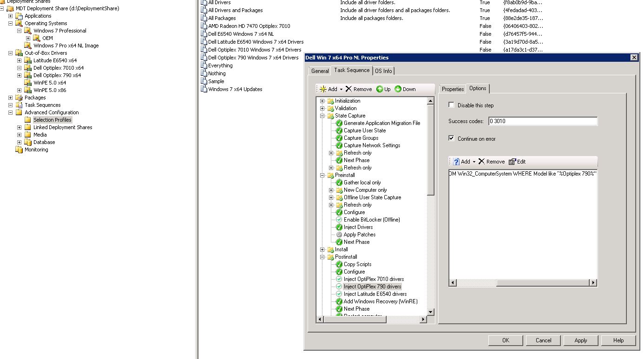Toggle the Continue on error checkbox
Screen dimensions: 644x359
(451, 138)
